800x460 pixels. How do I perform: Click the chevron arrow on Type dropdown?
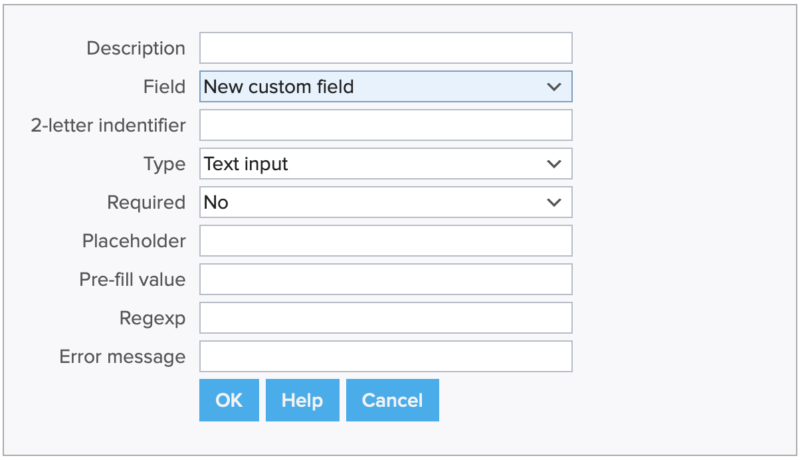554,164
